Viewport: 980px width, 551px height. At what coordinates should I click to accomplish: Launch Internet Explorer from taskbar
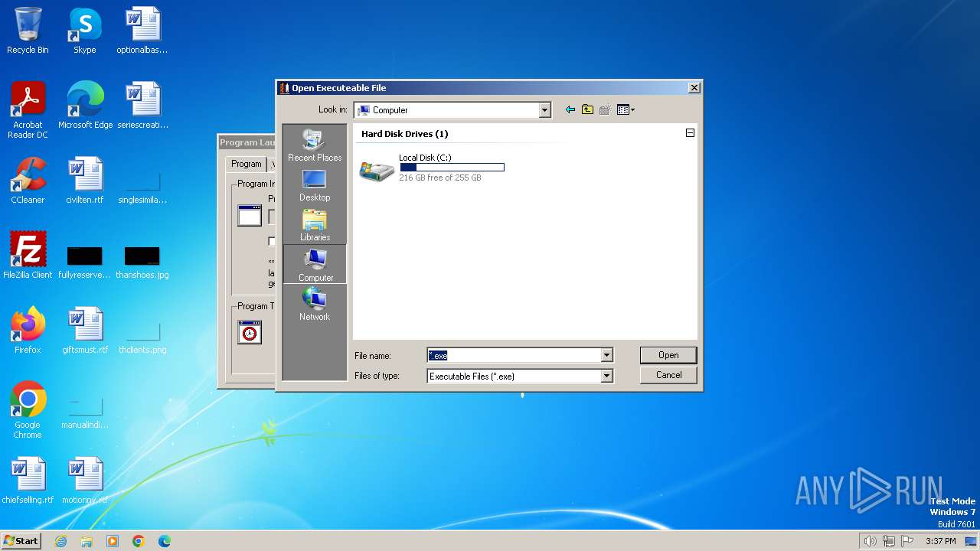point(60,541)
